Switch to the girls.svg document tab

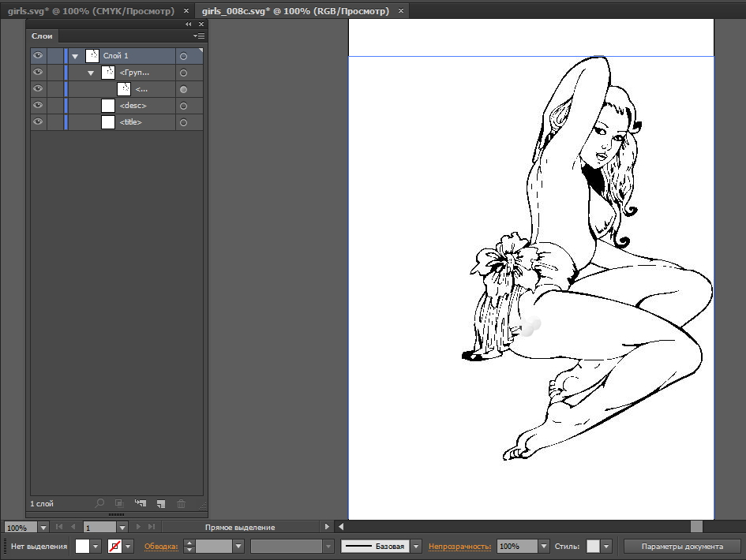[90, 12]
